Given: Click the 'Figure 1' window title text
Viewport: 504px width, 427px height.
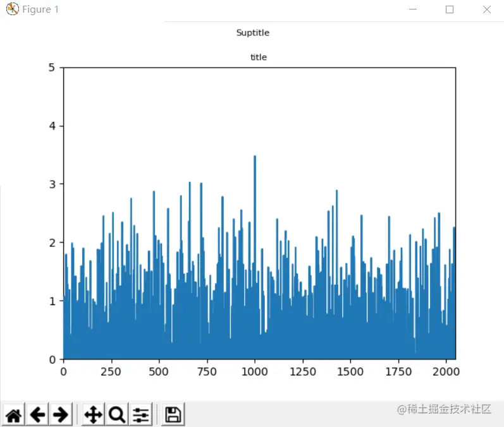Looking at the screenshot, I should click(40, 9).
